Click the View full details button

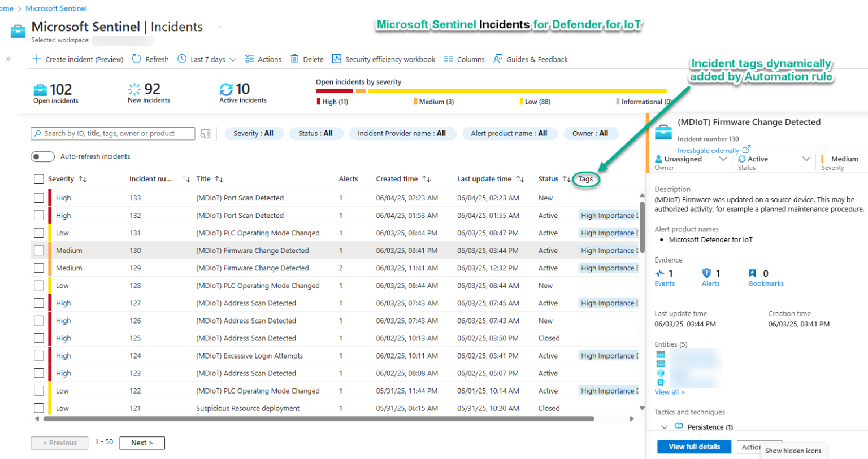695,447
